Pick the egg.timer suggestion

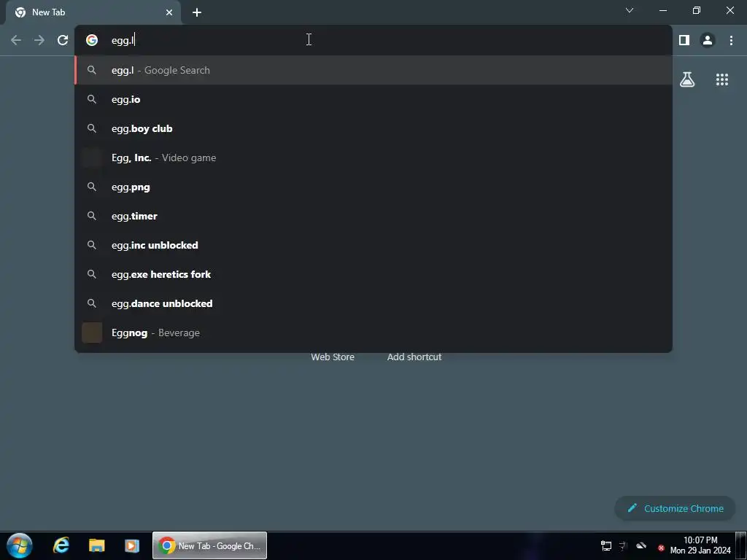pos(373,216)
